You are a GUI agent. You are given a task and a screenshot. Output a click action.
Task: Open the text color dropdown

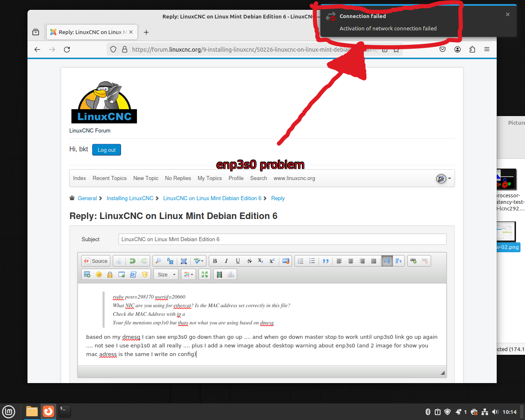pyautogui.click(x=188, y=274)
